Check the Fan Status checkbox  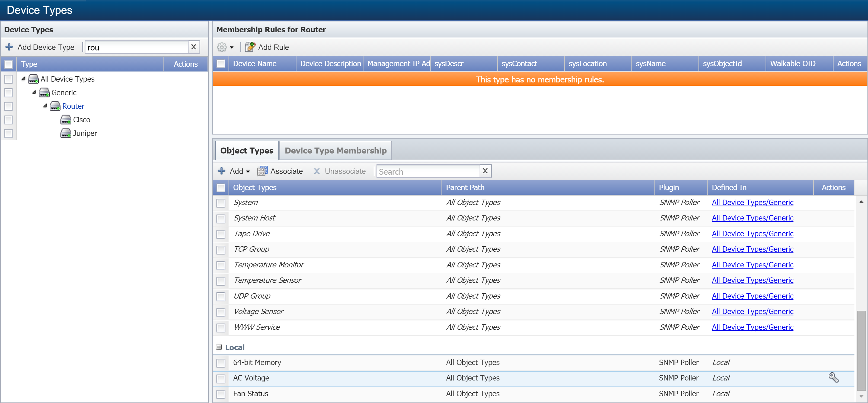221,394
